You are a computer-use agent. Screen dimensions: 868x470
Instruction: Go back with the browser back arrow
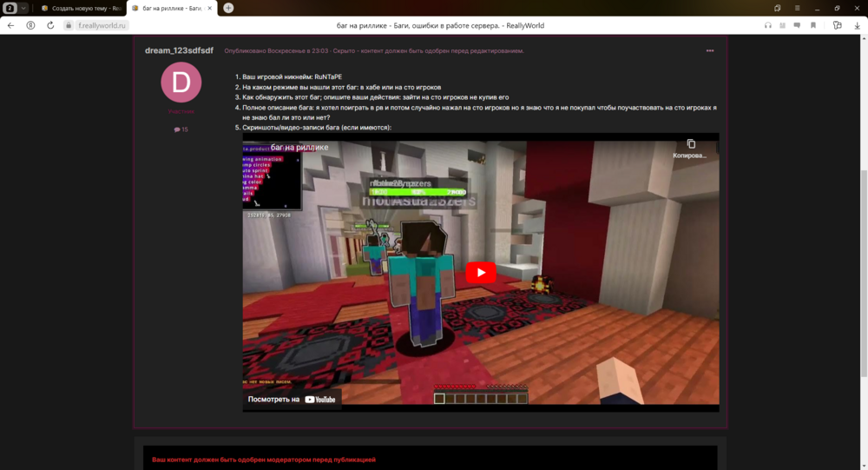tap(11, 25)
